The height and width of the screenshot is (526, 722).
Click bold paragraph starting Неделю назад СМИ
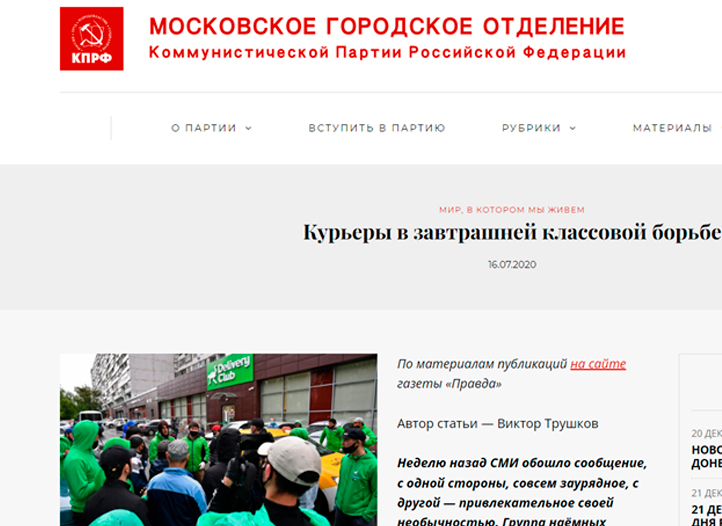coord(522,492)
